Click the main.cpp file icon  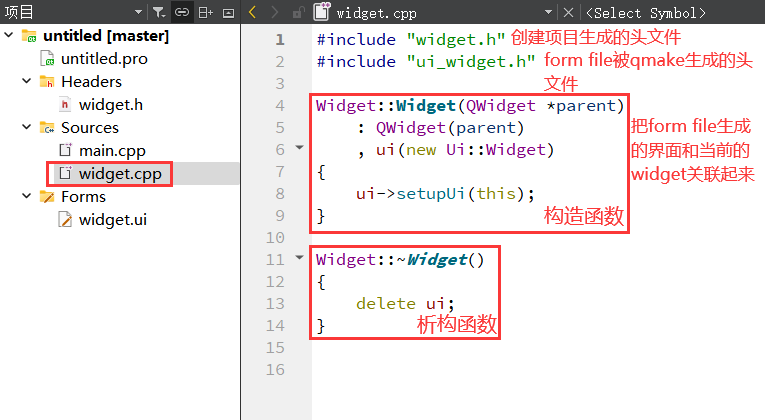coord(65,150)
